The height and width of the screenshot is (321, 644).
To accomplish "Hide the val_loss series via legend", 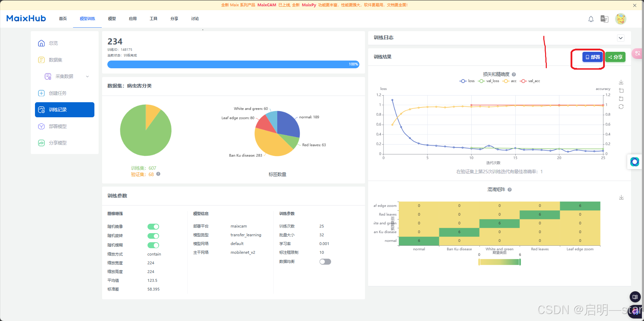I will (x=489, y=81).
